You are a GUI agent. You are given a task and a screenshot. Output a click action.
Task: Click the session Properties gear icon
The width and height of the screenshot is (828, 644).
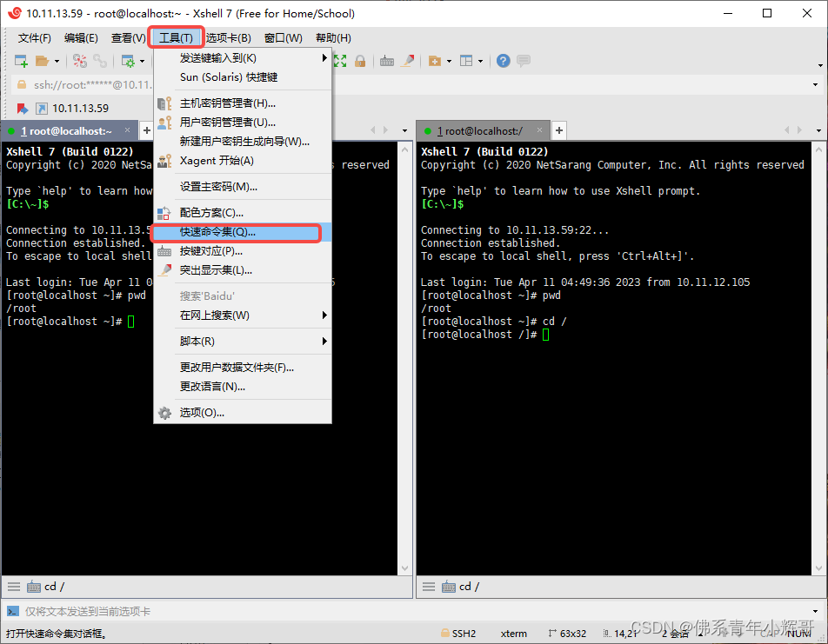(x=128, y=61)
